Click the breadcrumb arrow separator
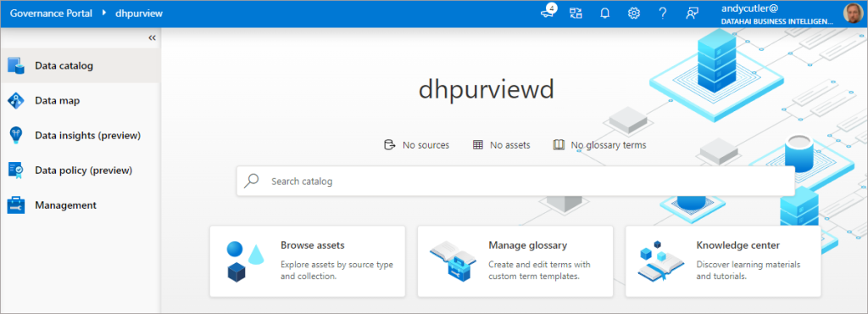Screen dimensions: 868x314 104,13
